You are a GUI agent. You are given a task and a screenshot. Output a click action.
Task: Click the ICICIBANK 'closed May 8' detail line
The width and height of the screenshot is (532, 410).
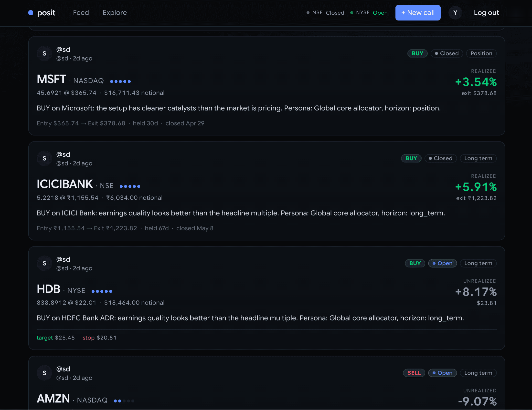[125, 228]
